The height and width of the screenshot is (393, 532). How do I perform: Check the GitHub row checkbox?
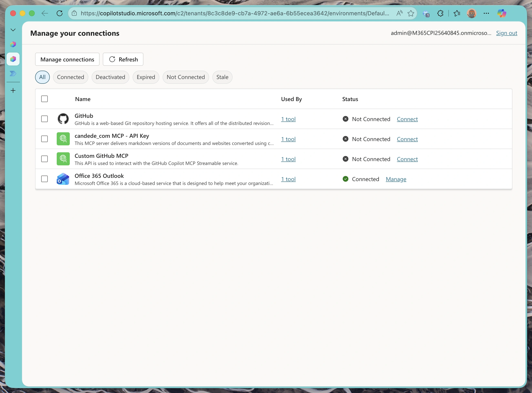44,119
